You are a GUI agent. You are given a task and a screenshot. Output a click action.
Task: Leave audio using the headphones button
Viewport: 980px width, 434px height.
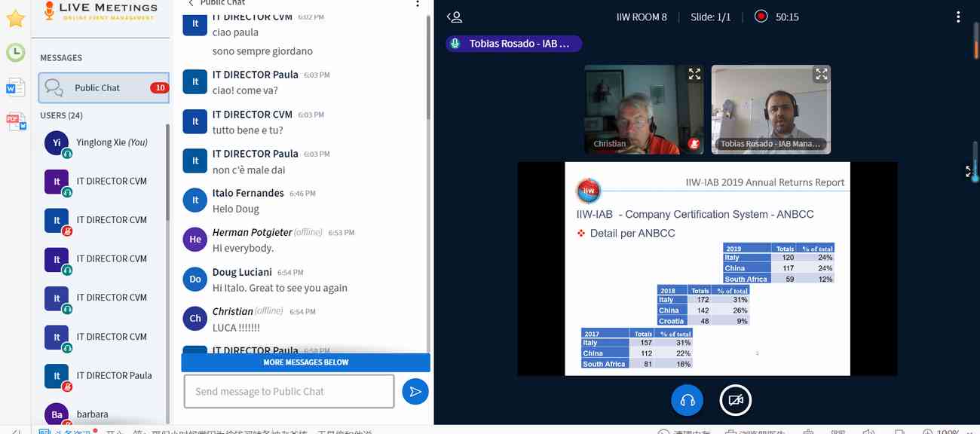(x=687, y=400)
